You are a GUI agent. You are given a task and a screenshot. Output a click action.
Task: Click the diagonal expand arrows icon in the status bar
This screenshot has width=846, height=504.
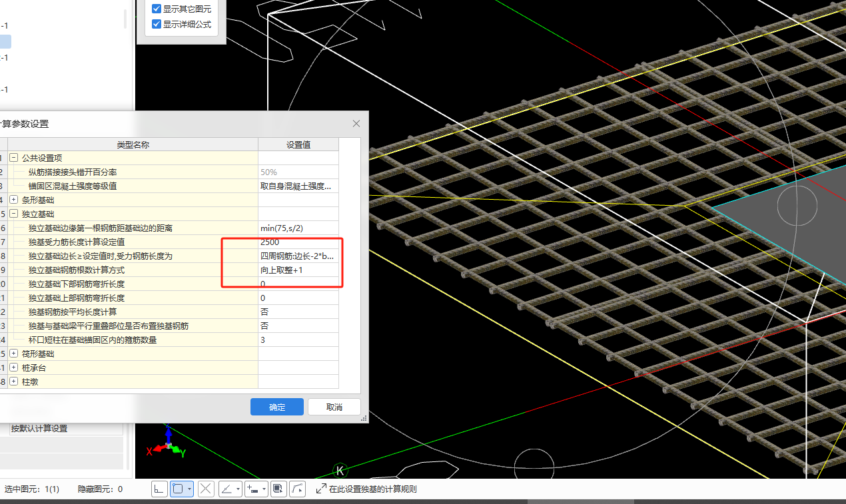tap(321, 489)
